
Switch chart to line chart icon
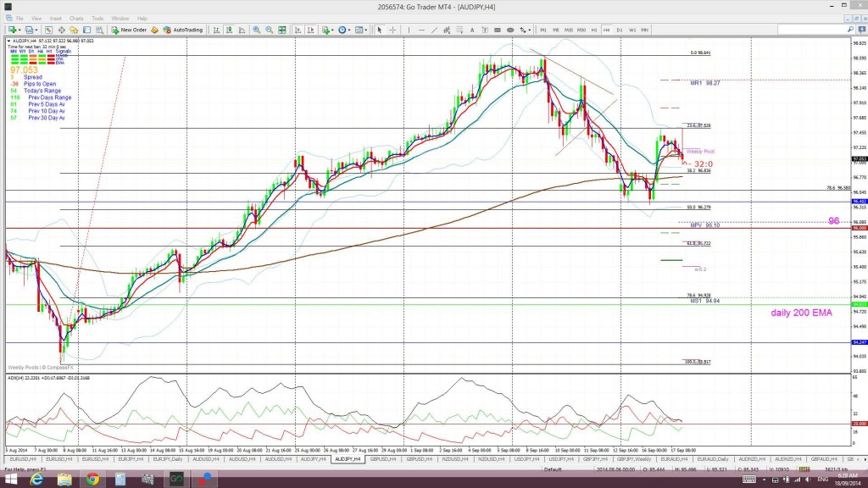[x=242, y=30]
